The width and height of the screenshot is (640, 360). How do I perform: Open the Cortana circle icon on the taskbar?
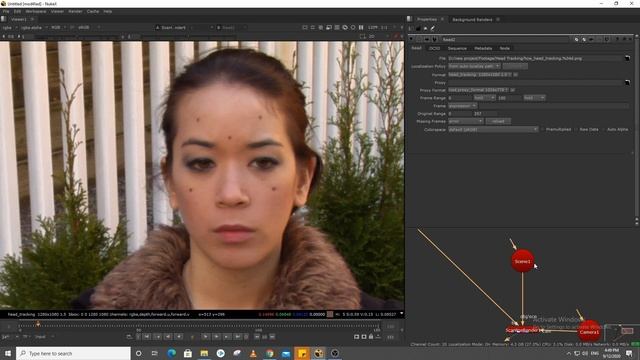pos(138,353)
